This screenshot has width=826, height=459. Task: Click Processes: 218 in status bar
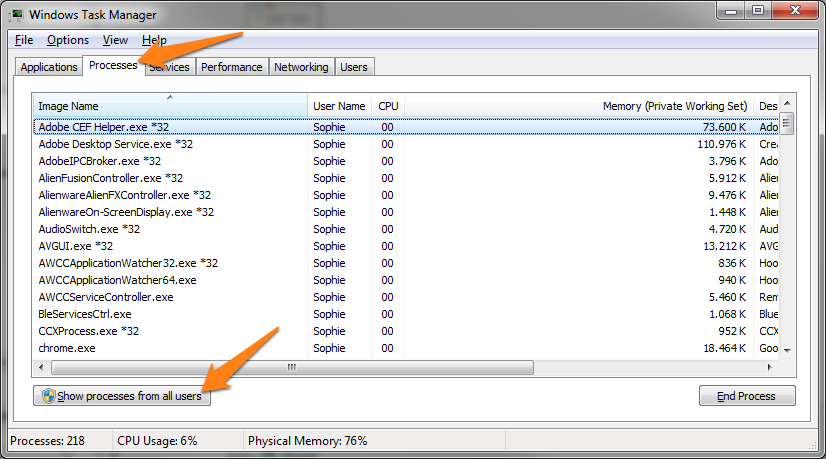[47, 441]
